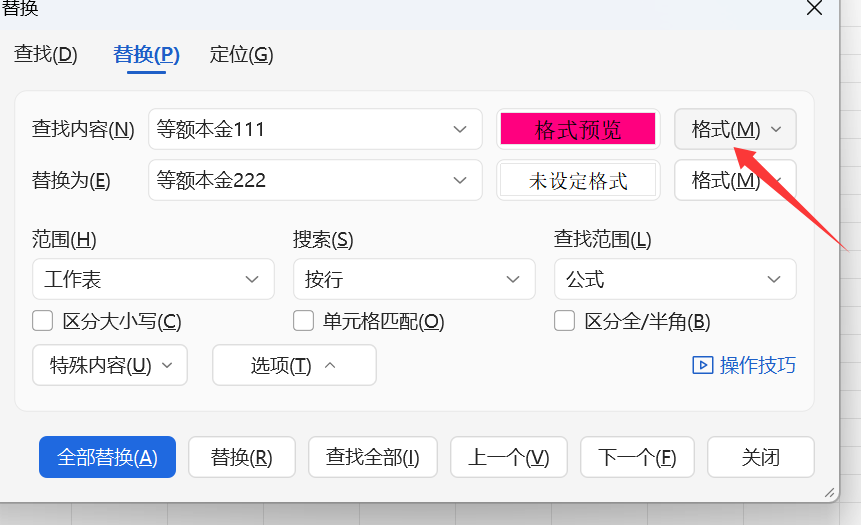Click the 查找全部 button
This screenshot has height=525, width=861.
click(373, 457)
